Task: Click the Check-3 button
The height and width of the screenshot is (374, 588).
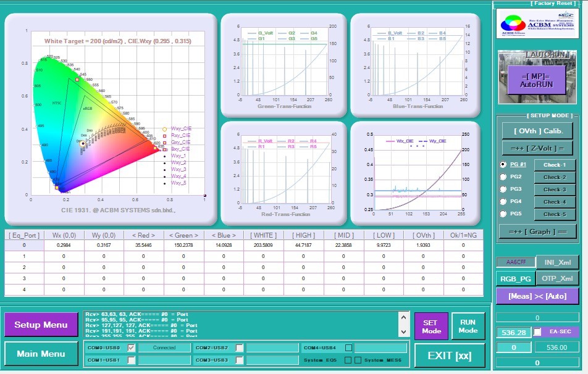Action: pyautogui.click(x=555, y=189)
